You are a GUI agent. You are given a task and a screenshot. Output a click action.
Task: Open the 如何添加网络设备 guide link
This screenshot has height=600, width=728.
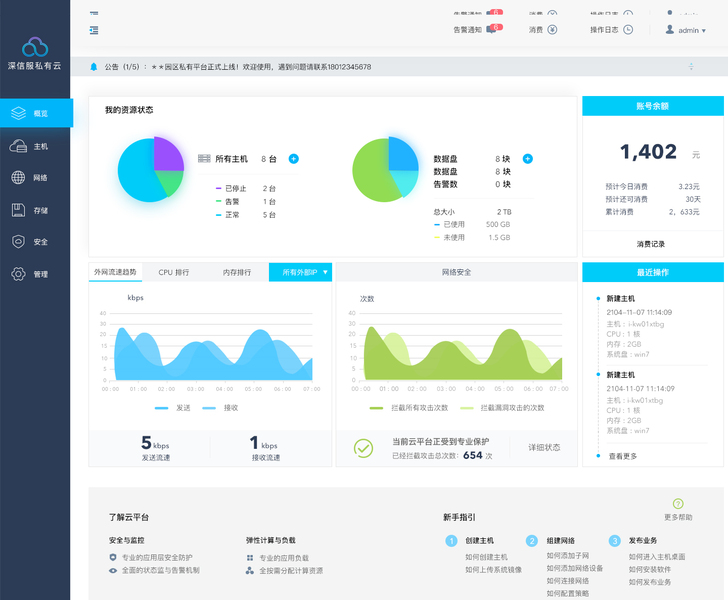[x=575, y=568]
